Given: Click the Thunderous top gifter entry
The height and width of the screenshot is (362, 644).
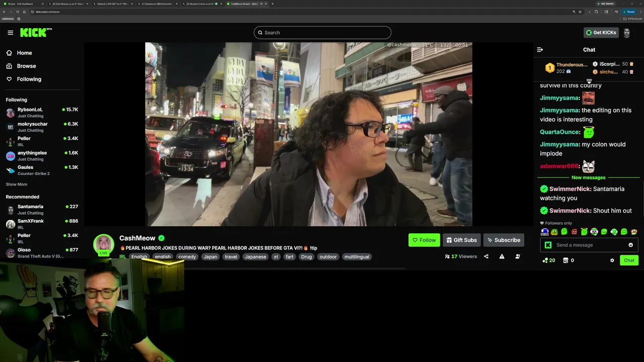Looking at the screenshot, I should point(567,68).
